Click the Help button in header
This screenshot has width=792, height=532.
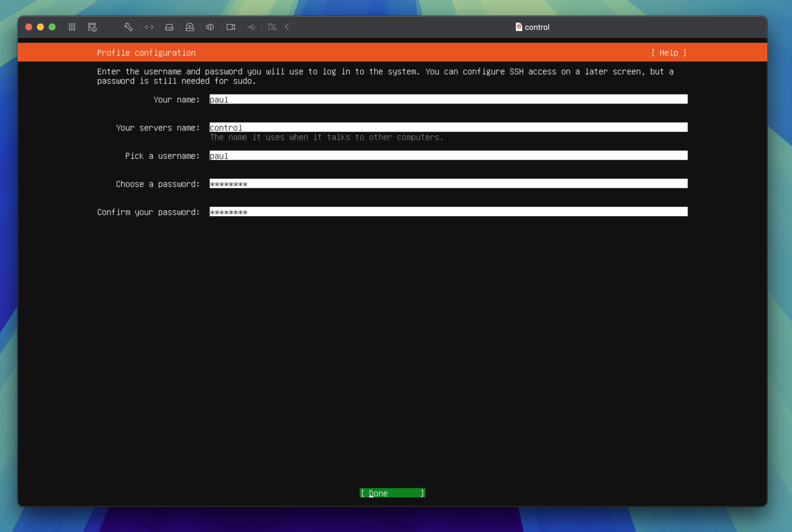(668, 53)
